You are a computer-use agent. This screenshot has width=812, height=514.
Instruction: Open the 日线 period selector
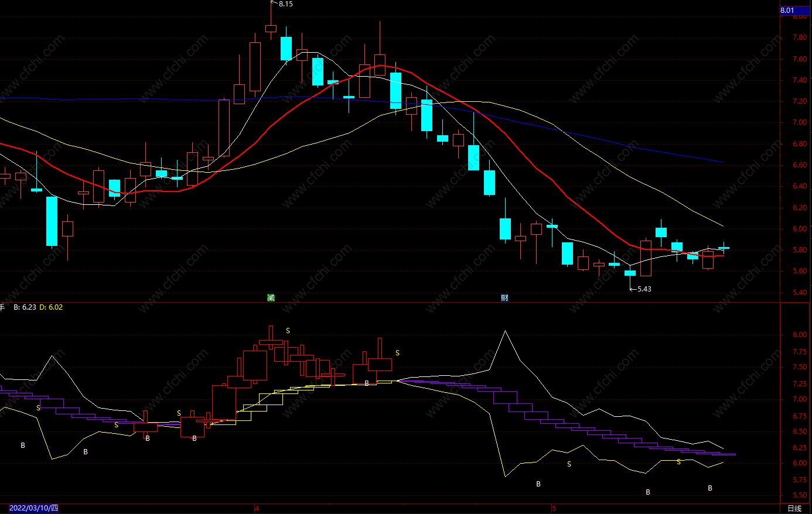coord(794,508)
